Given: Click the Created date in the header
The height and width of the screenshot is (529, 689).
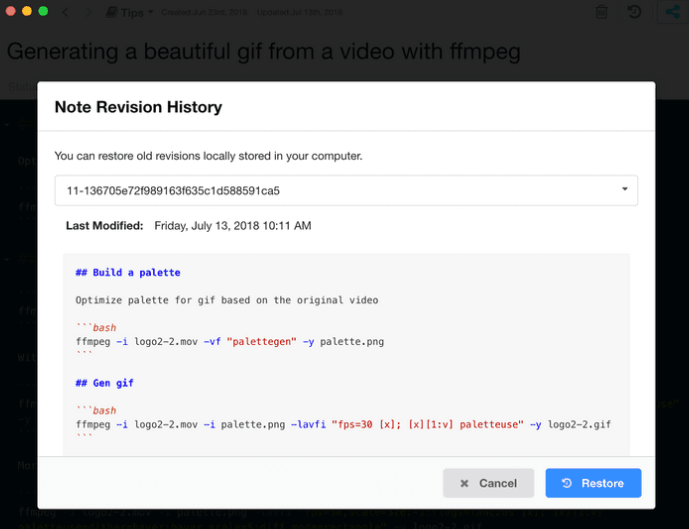Looking at the screenshot, I should (x=204, y=12).
